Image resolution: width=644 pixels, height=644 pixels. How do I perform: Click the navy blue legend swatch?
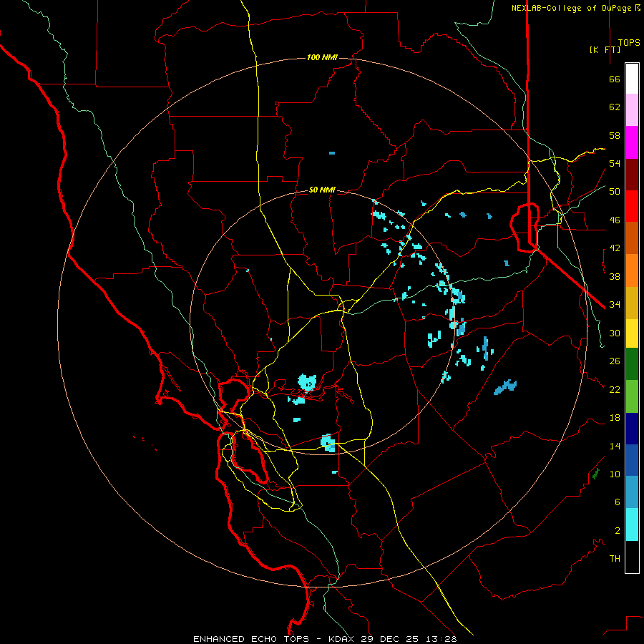click(x=632, y=429)
